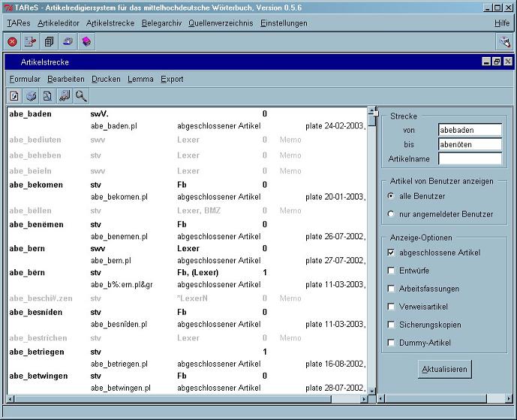Click the Tk logo in the title bar
Viewport: 517px width, 420px height.
click(8, 7)
